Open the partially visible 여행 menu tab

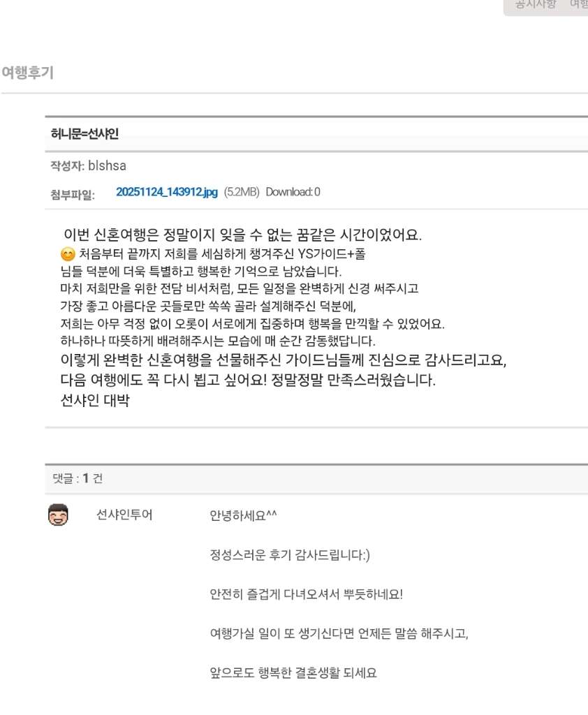pos(579,4)
